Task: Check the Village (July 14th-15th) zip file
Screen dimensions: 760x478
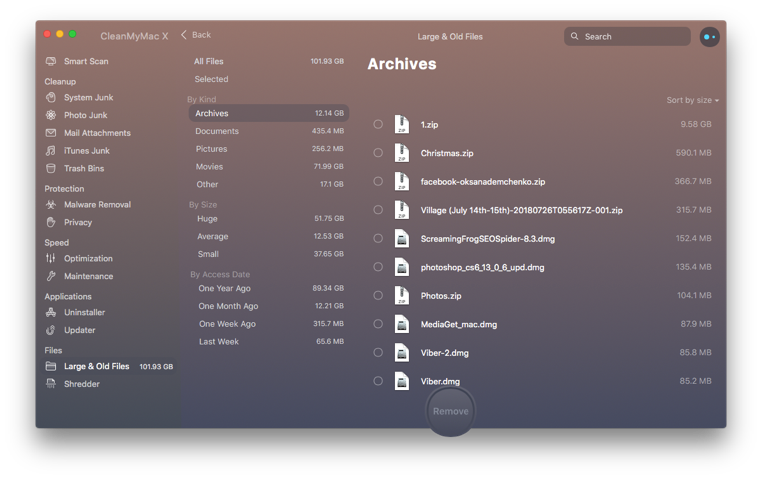Action: [378, 210]
